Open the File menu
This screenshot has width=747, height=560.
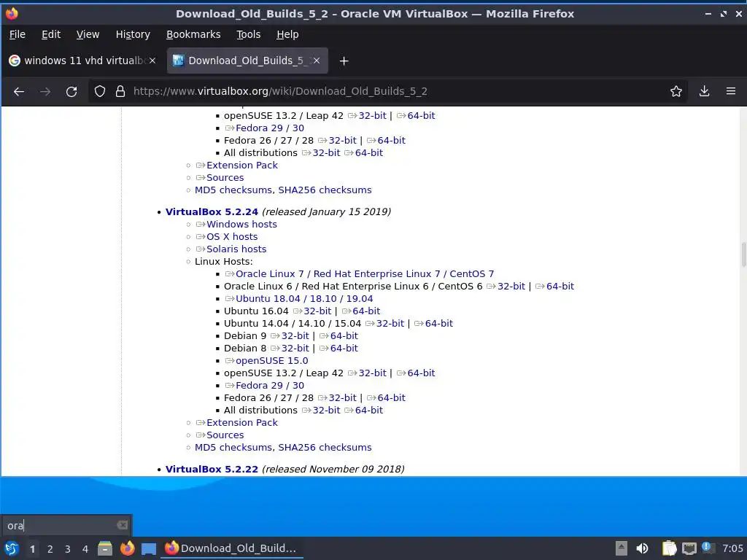point(18,34)
